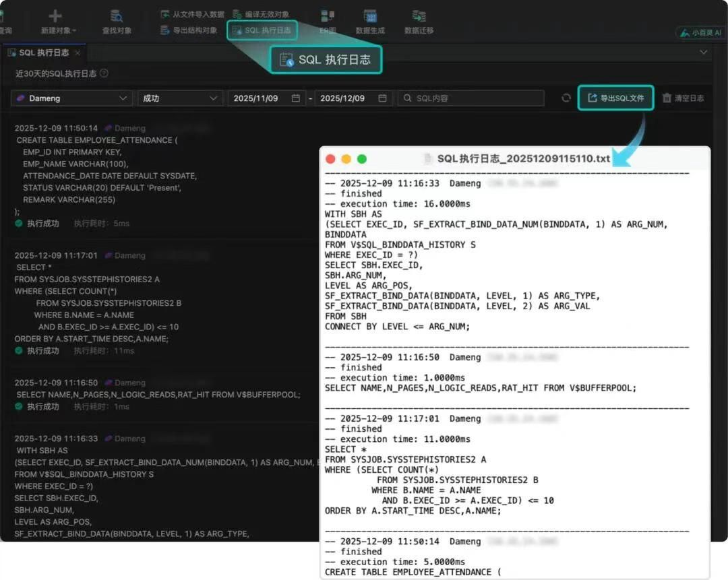The height and width of the screenshot is (580, 728).
Task: Select 'REMARK VARCHAR(255)' log line
Action: pyautogui.click(x=69, y=200)
